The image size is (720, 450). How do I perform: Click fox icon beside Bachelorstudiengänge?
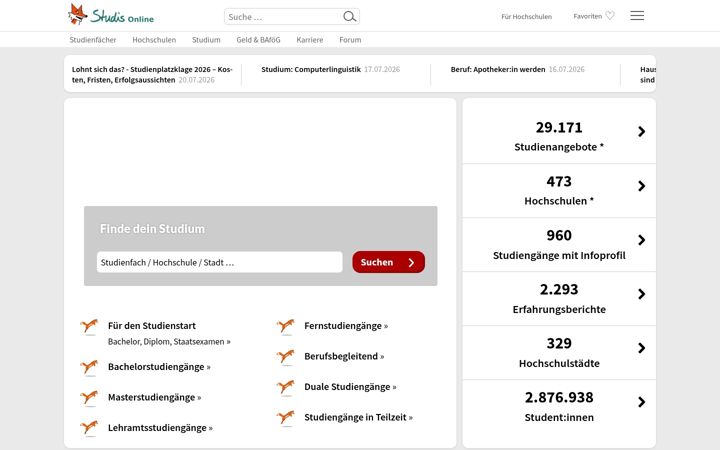click(90, 367)
